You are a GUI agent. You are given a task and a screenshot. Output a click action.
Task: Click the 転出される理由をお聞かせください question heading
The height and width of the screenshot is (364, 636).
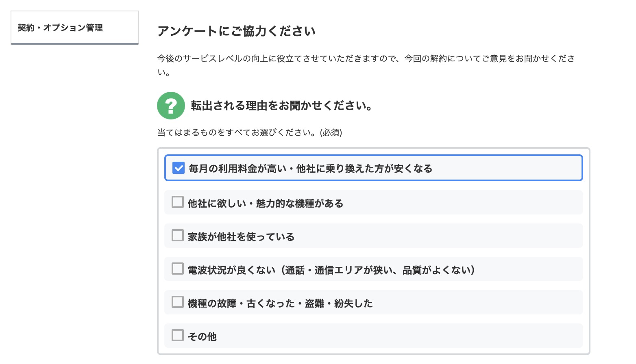281,106
